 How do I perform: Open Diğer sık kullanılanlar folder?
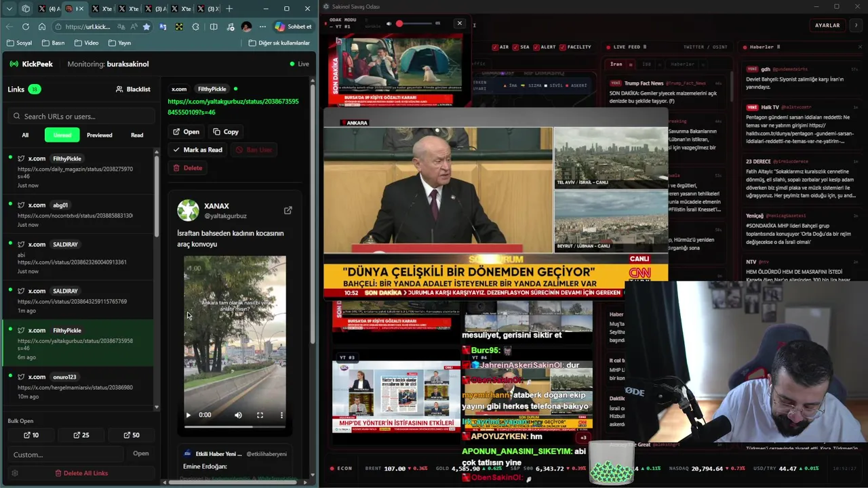point(279,43)
